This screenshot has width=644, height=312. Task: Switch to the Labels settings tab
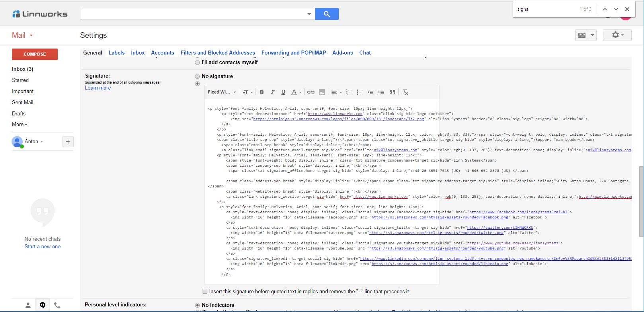(117, 53)
